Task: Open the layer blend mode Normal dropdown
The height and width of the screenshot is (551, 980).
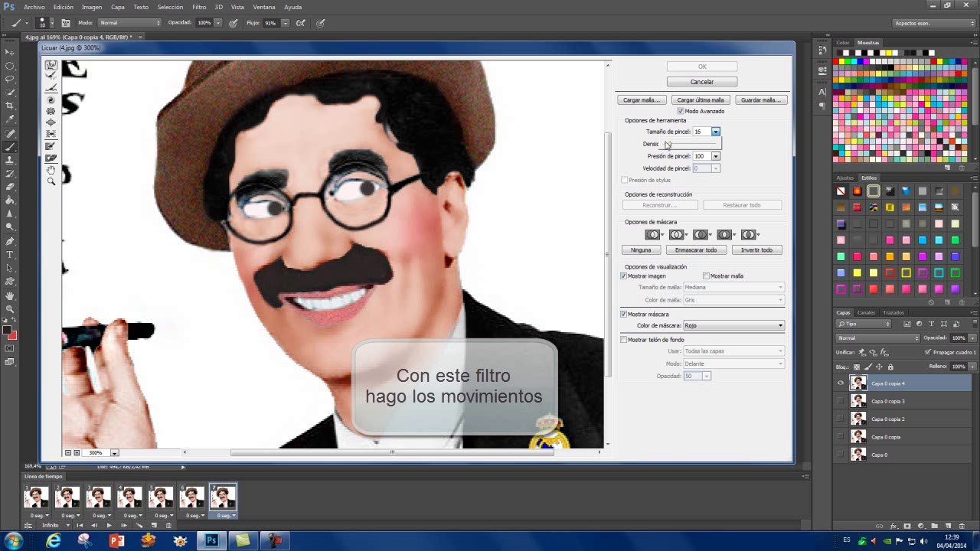Action: point(877,337)
